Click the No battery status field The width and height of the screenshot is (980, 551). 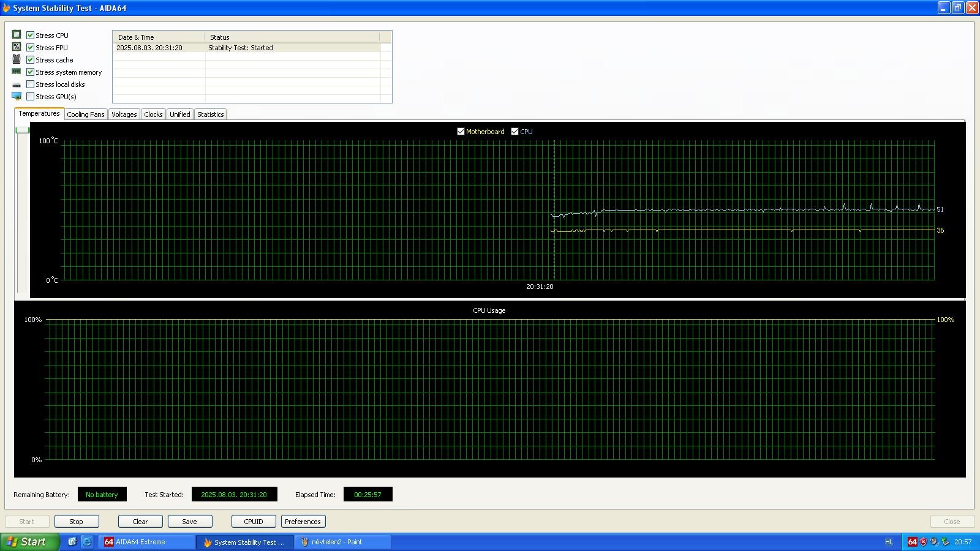click(102, 495)
